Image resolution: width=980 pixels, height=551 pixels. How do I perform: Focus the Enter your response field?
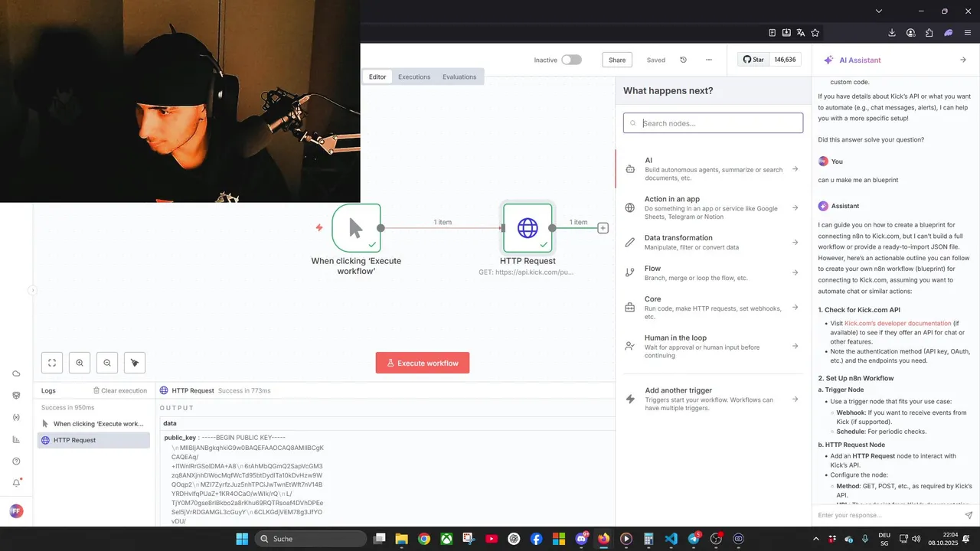[888, 516]
